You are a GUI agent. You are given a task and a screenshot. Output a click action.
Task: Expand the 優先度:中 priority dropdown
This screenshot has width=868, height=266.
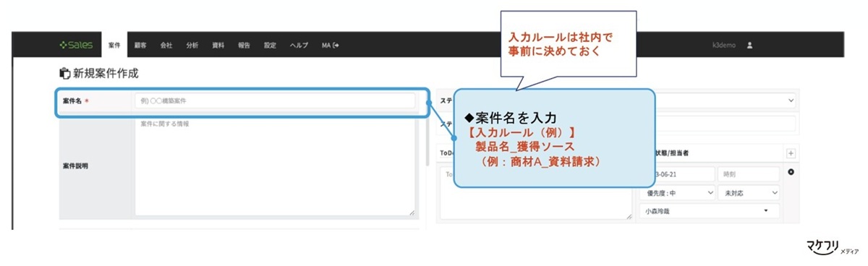678,193
